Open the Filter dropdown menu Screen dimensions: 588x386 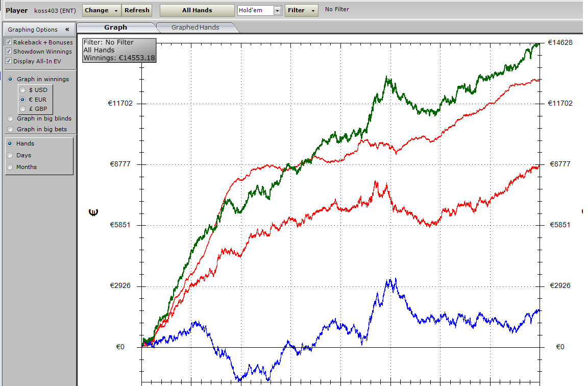point(301,10)
